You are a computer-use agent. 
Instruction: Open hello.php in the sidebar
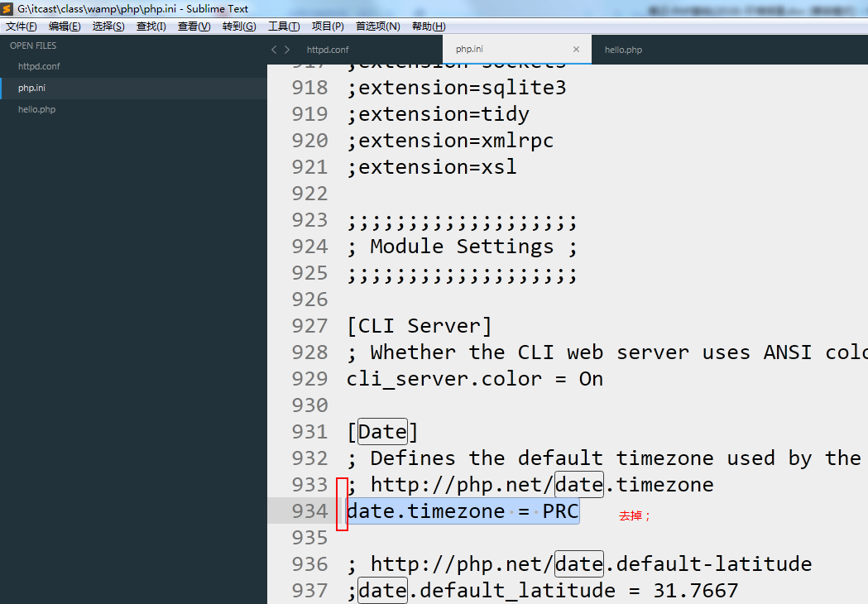coord(36,109)
